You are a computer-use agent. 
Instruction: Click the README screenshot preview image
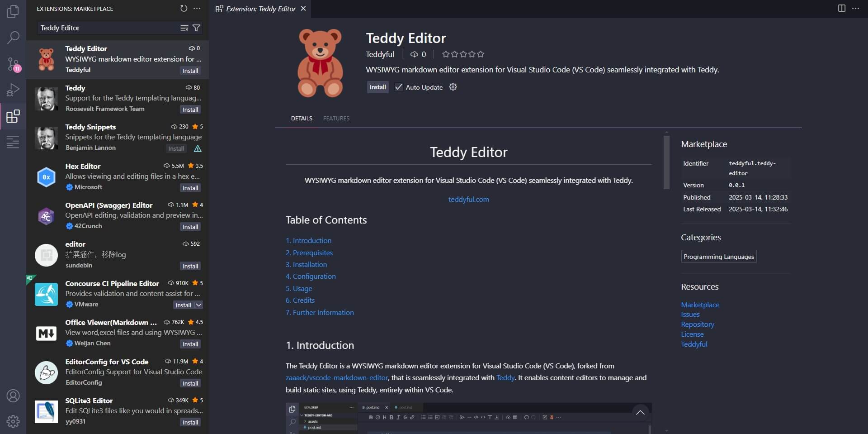click(x=468, y=418)
